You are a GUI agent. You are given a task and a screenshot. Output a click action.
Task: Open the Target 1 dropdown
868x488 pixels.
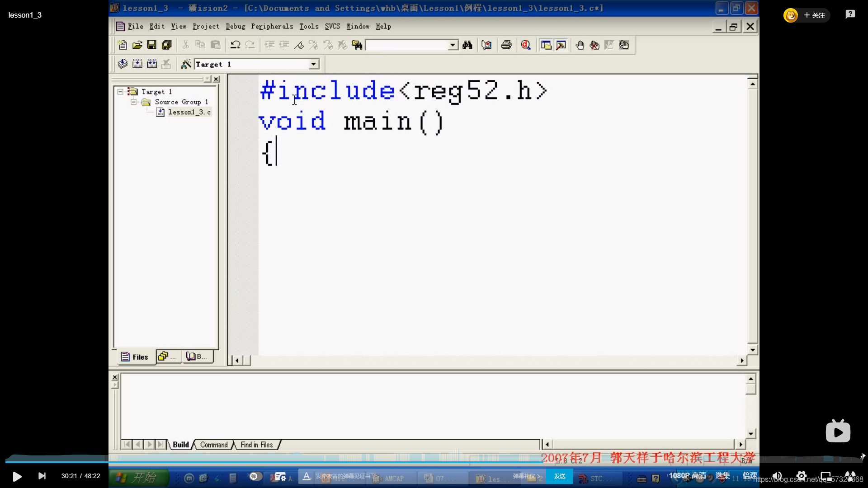pos(313,64)
